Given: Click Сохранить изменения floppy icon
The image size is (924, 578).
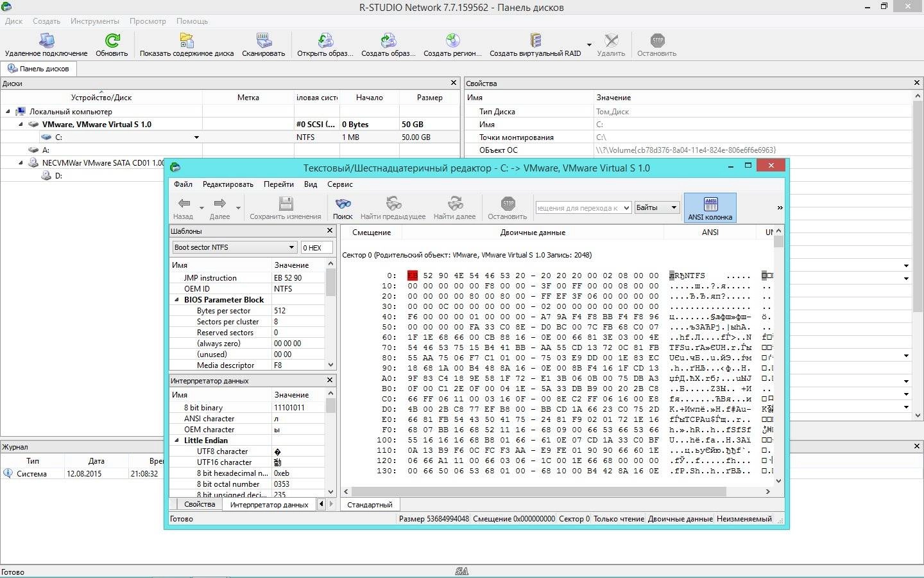Looking at the screenshot, I should tap(286, 204).
